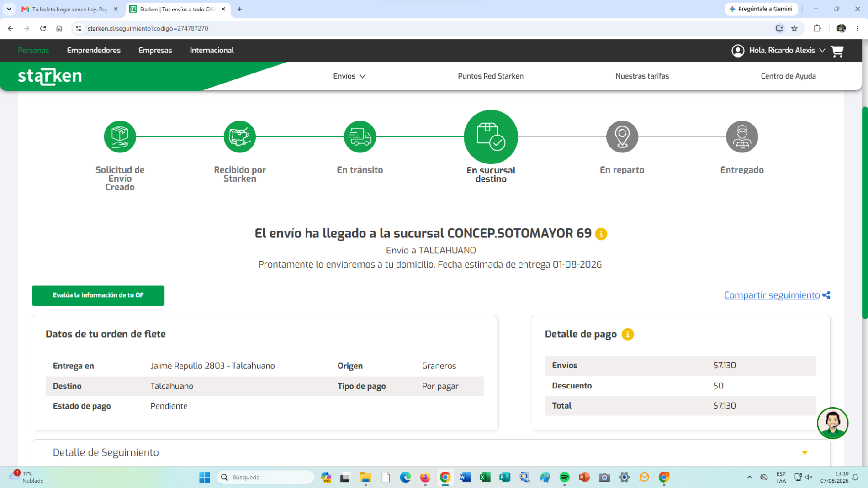Open the Windows Start menu
The width and height of the screenshot is (868, 488).
(x=205, y=478)
